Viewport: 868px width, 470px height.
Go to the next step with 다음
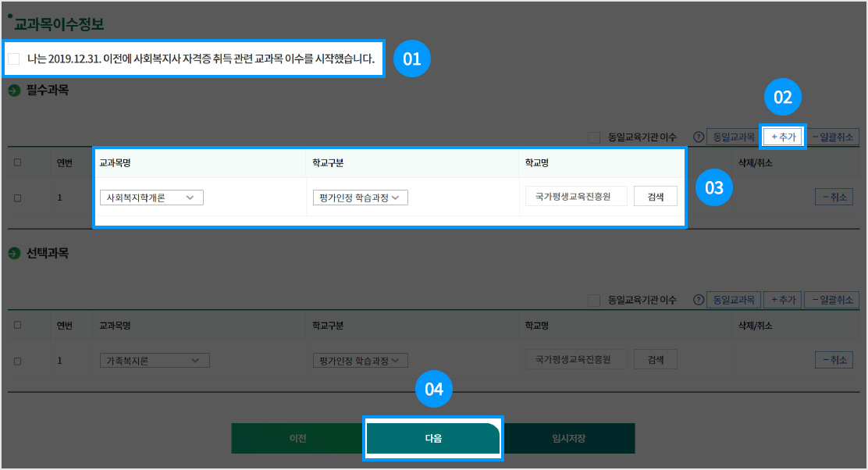click(x=433, y=438)
